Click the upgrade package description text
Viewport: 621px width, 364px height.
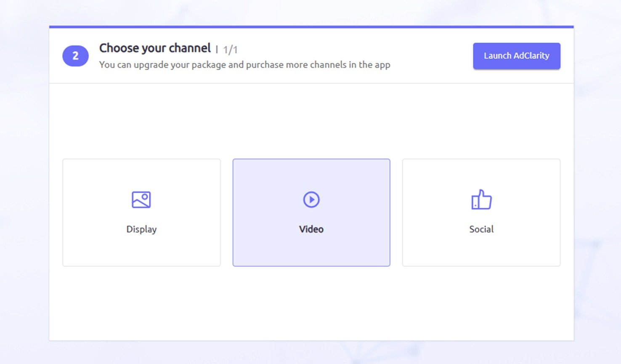pos(244,64)
